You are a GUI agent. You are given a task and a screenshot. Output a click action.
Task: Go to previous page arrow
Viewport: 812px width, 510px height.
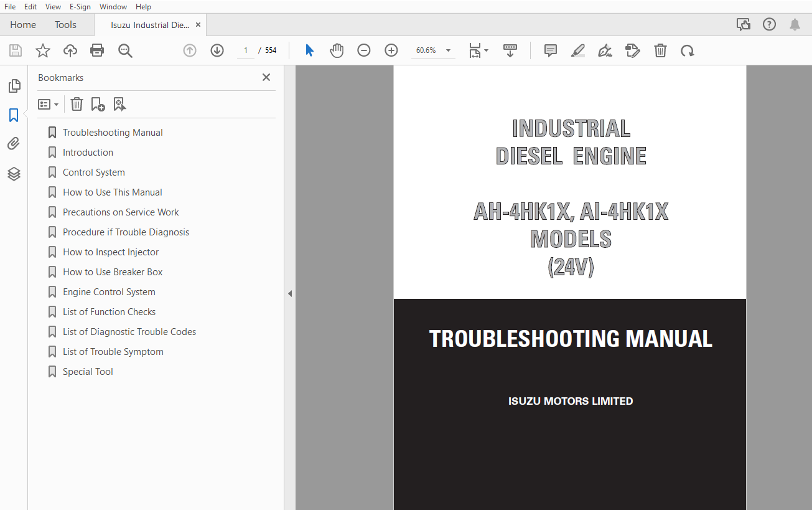(190, 50)
